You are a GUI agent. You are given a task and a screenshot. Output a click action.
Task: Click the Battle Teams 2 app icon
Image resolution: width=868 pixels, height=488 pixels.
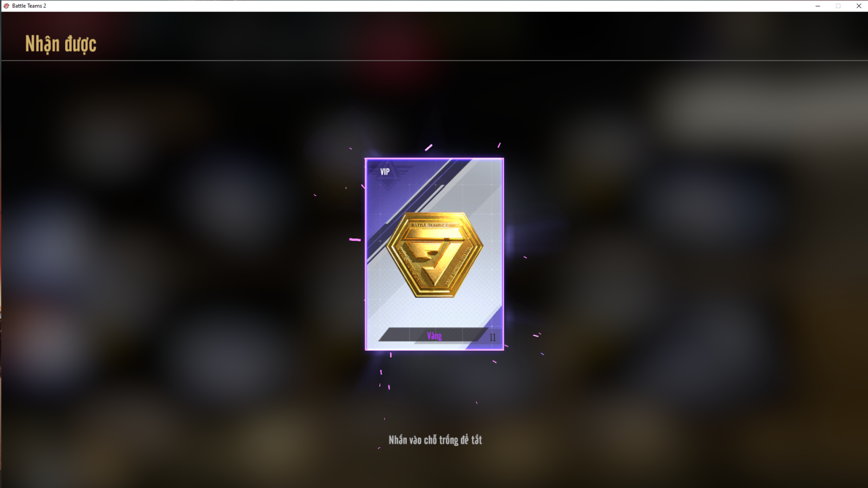pyautogui.click(x=7, y=6)
